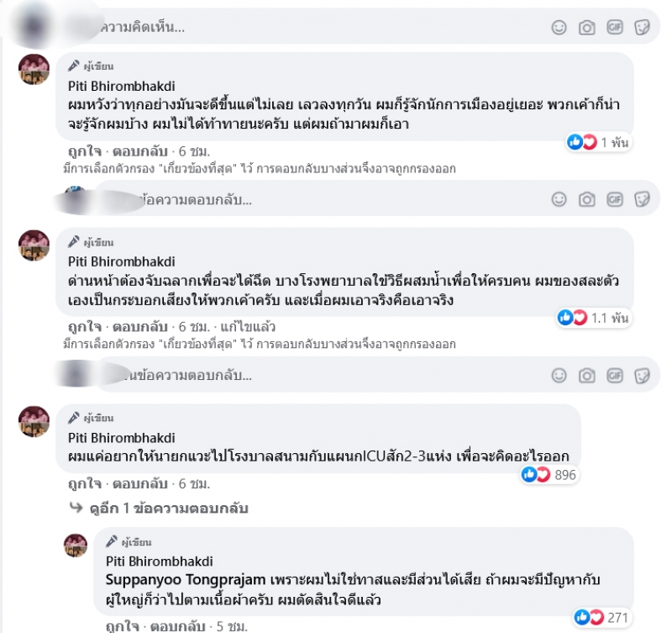Like the first Piti Bhirombhakdi comment
Screen dimensions: 672x633
click(x=85, y=151)
